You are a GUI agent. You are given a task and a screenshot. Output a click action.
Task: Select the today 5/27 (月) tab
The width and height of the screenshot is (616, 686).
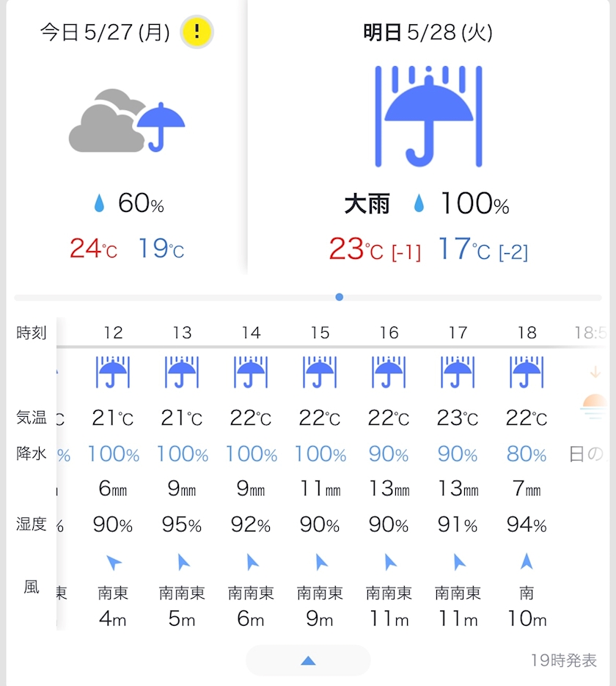click(x=105, y=32)
